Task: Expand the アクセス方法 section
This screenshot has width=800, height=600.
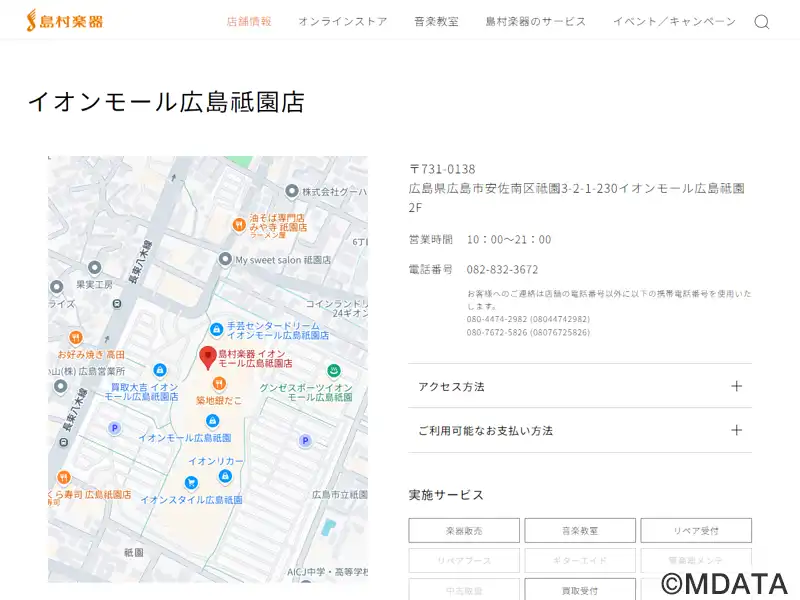Action: 580,386
